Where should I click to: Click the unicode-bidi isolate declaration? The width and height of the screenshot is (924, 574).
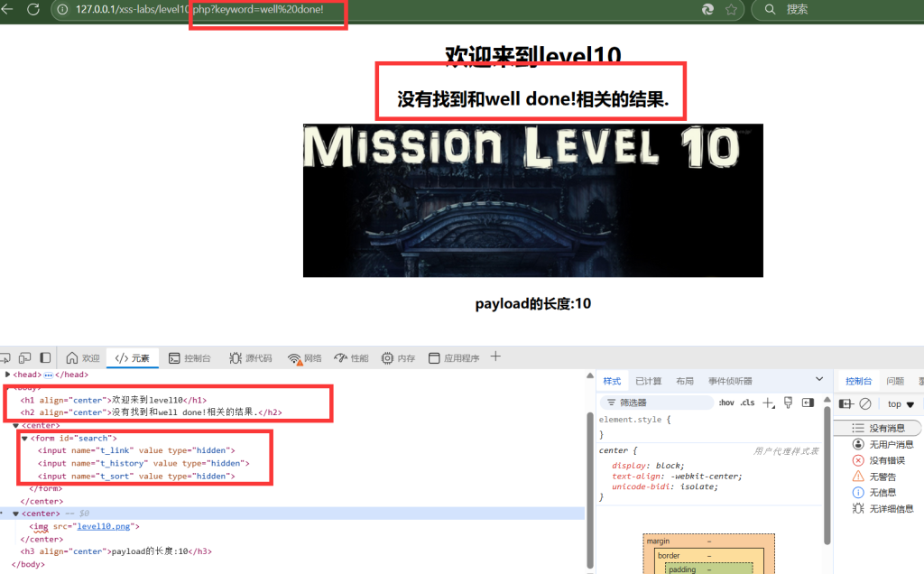pos(665,486)
